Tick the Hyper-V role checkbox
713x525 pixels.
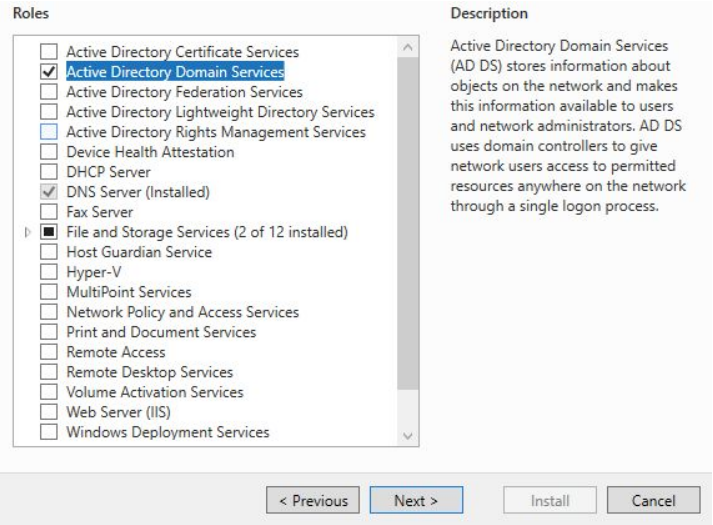47,272
